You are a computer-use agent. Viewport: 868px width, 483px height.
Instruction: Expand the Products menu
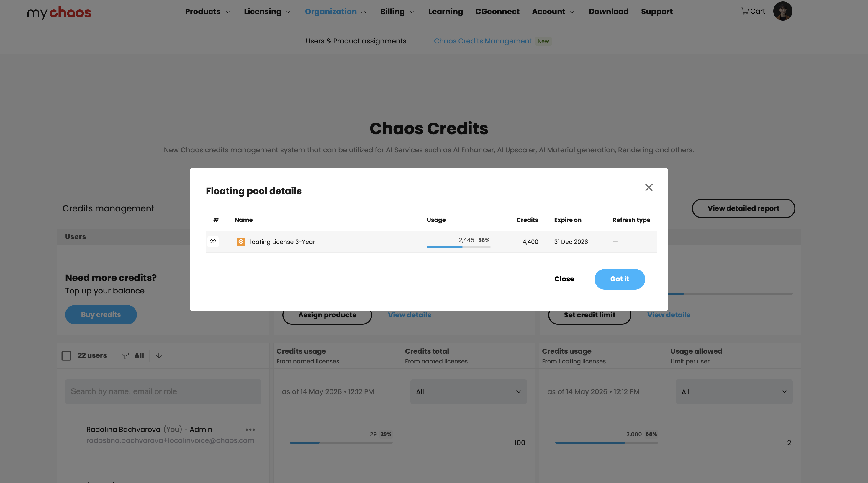tap(207, 12)
